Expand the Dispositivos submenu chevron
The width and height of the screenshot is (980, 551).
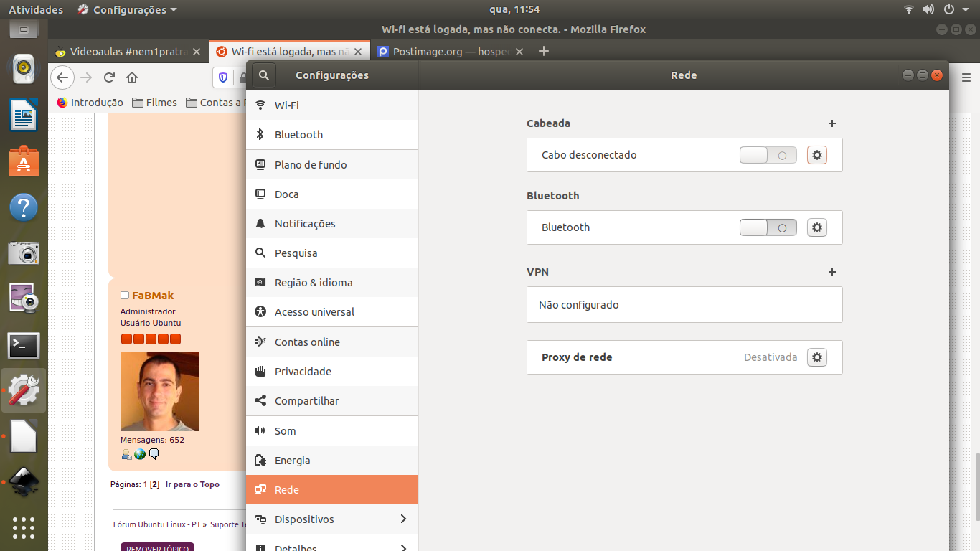tap(403, 519)
